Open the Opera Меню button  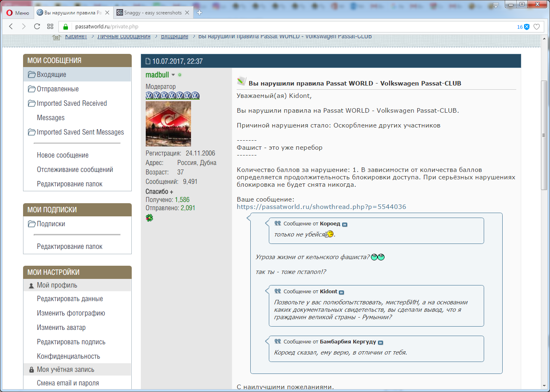(x=18, y=13)
